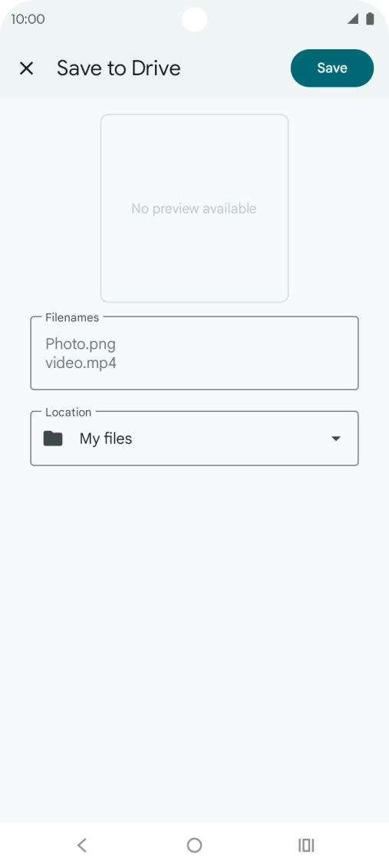Select the video.mp4 filename line
The image size is (389, 868).
pos(81,363)
